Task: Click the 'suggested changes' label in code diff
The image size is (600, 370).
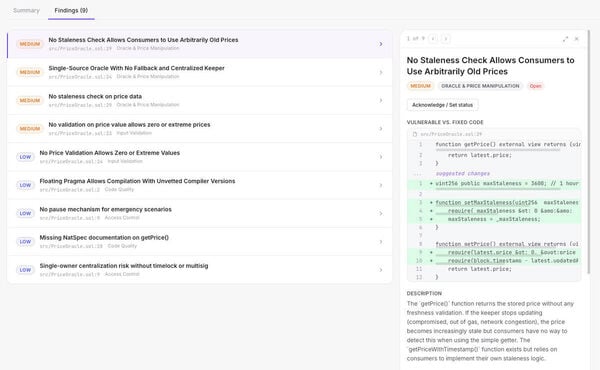Action: click(463, 173)
